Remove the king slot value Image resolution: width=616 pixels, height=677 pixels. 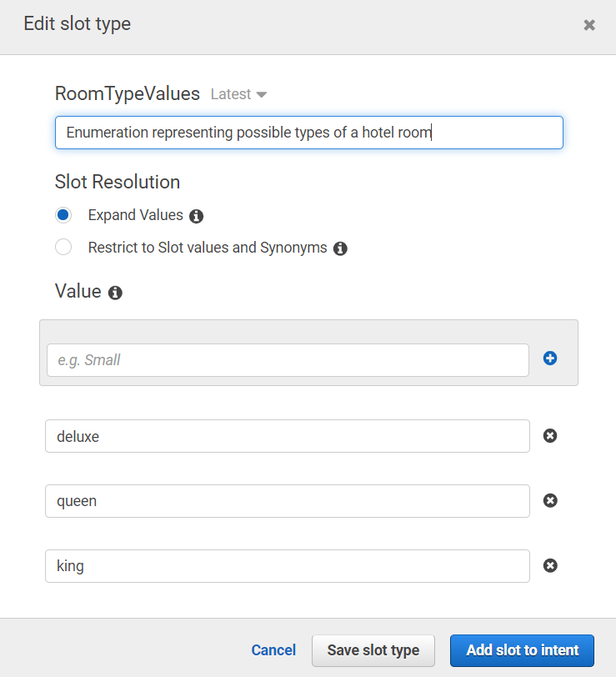click(550, 565)
